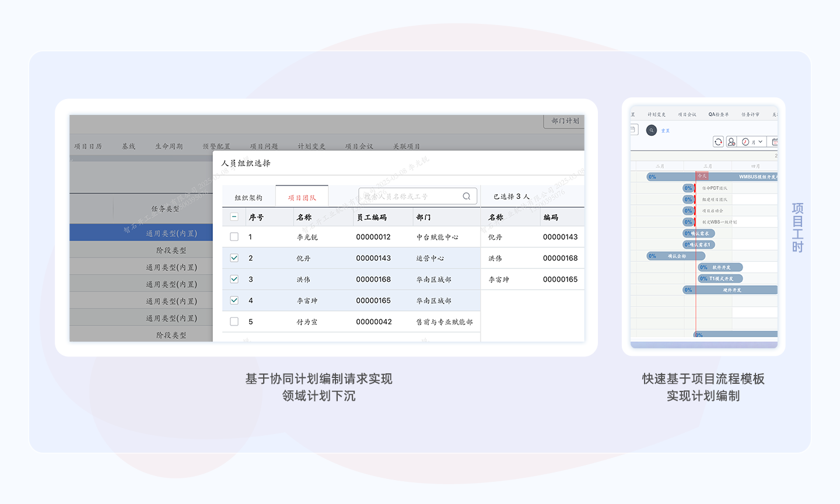
Task: Open the 月 time scale dropdown
Action: point(757,142)
